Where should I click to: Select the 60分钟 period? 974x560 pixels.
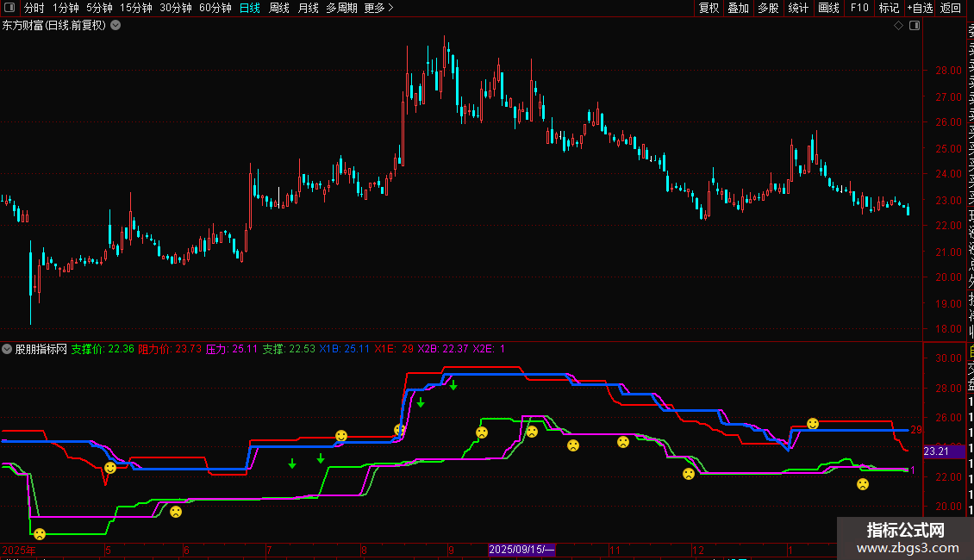click(x=215, y=8)
